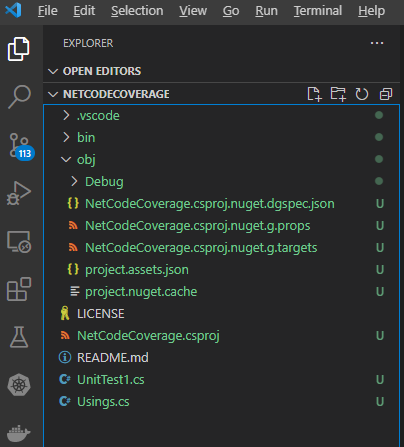Image resolution: width=404 pixels, height=447 pixels.
Task: Open Explorer more actions ellipsis
Action: tap(377, 43)
